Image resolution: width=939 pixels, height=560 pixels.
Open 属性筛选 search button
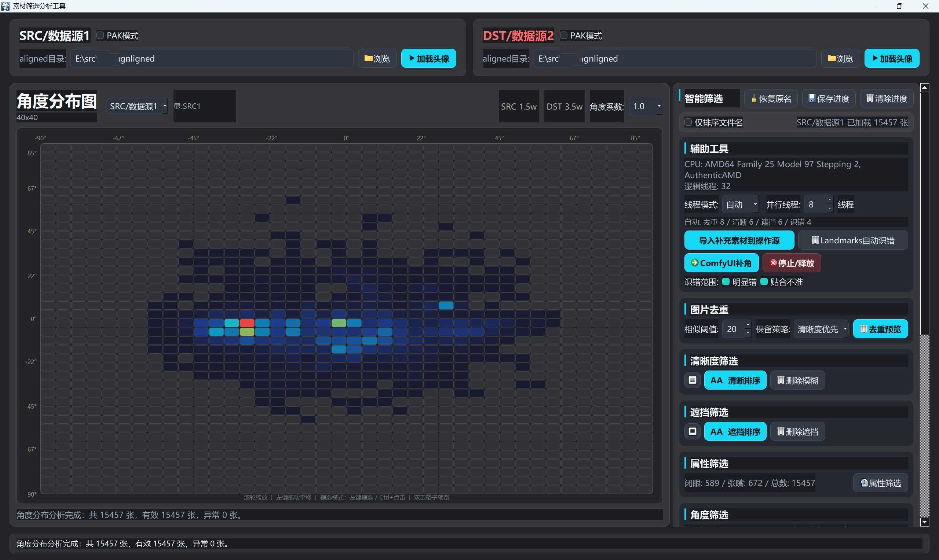(880, 483)
